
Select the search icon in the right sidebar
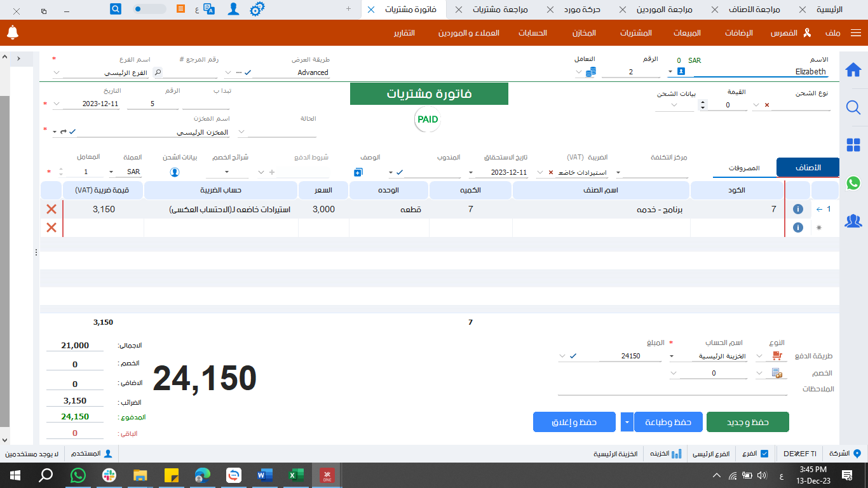tap(853, 107)
